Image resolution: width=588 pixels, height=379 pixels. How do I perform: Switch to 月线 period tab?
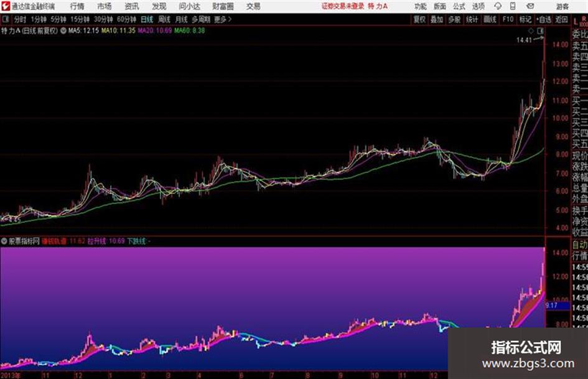tap(182, 19)
